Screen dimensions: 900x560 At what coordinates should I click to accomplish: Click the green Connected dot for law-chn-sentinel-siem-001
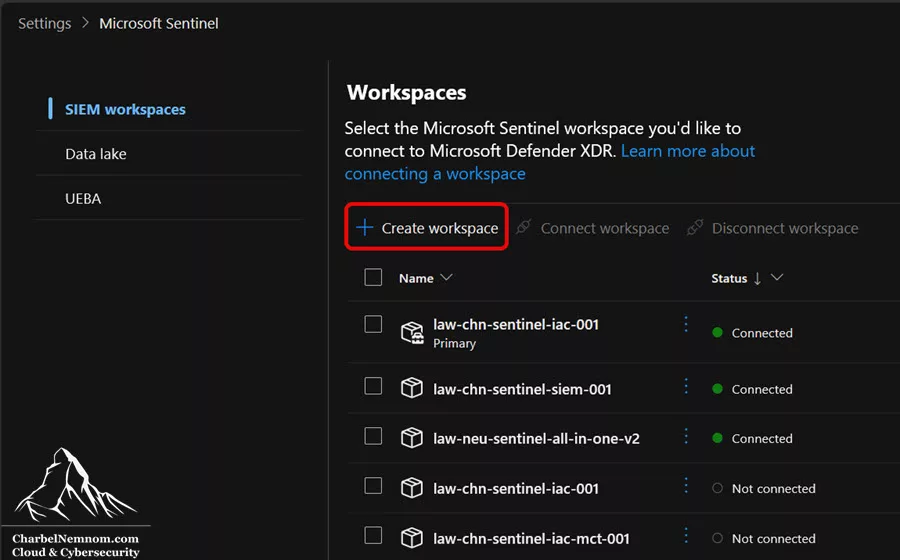(717, 388)
